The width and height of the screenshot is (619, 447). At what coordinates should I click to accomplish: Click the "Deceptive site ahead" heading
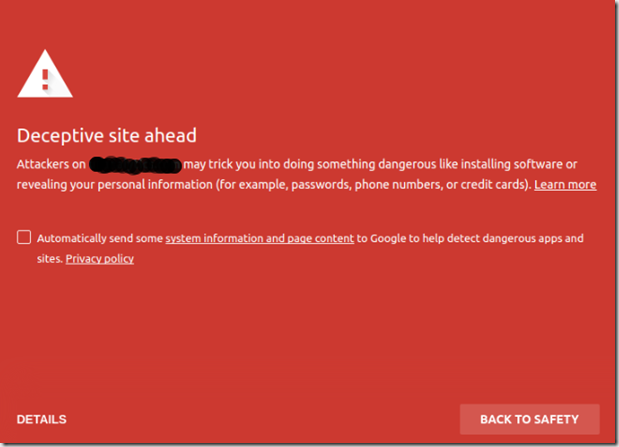click(x=106, y=135)
